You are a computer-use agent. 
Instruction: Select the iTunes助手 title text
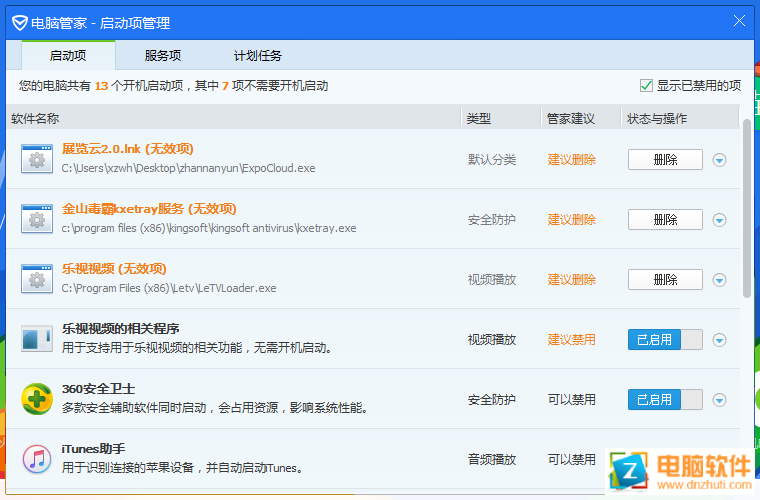pyautogui.click(x=93, y=449)
